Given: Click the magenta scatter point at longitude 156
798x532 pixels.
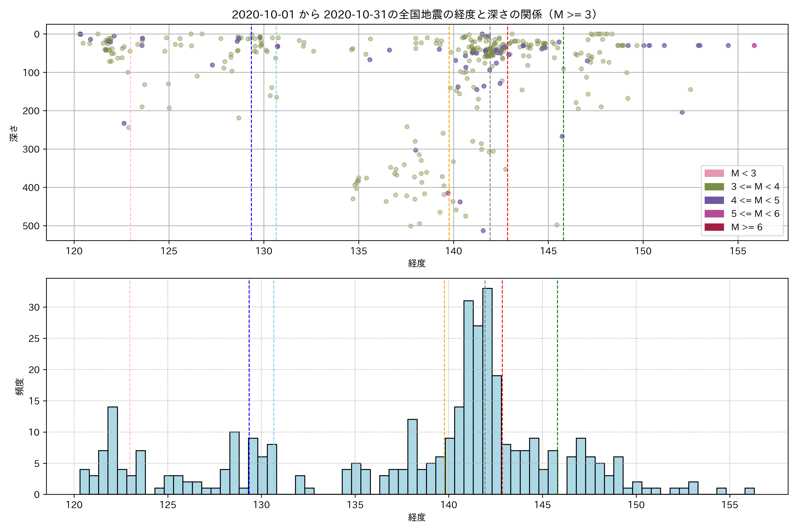Looking at the screenshot, I should (754, 45).
